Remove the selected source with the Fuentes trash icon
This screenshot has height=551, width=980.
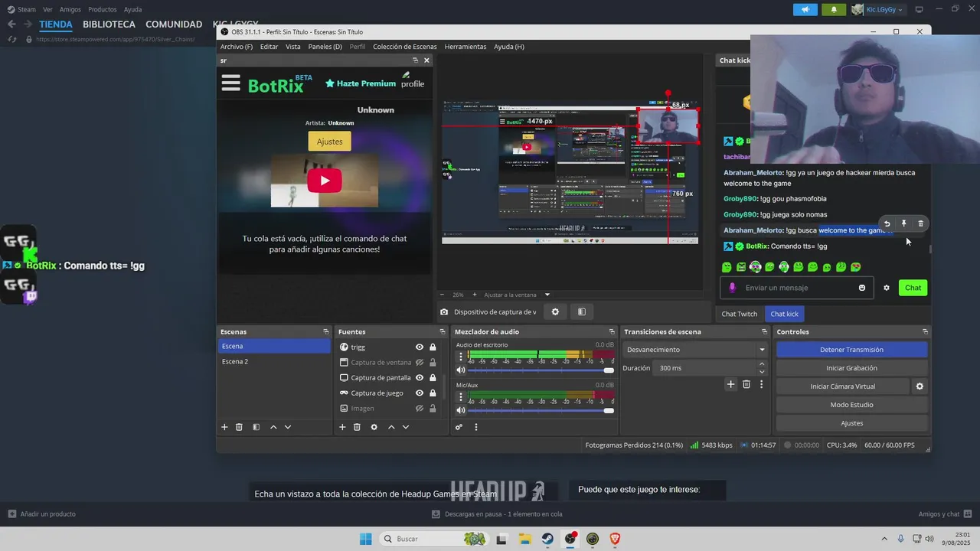[357, 427]
